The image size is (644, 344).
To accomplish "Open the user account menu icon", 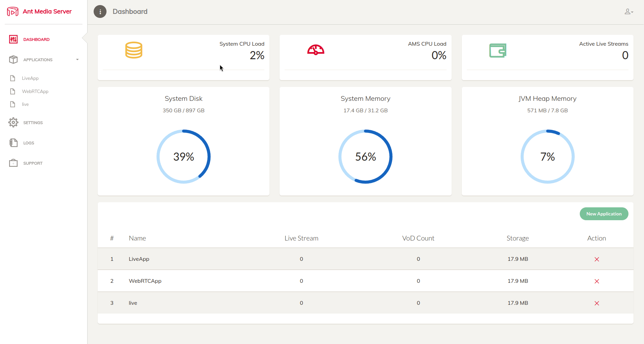I will [x=629, y=12].
